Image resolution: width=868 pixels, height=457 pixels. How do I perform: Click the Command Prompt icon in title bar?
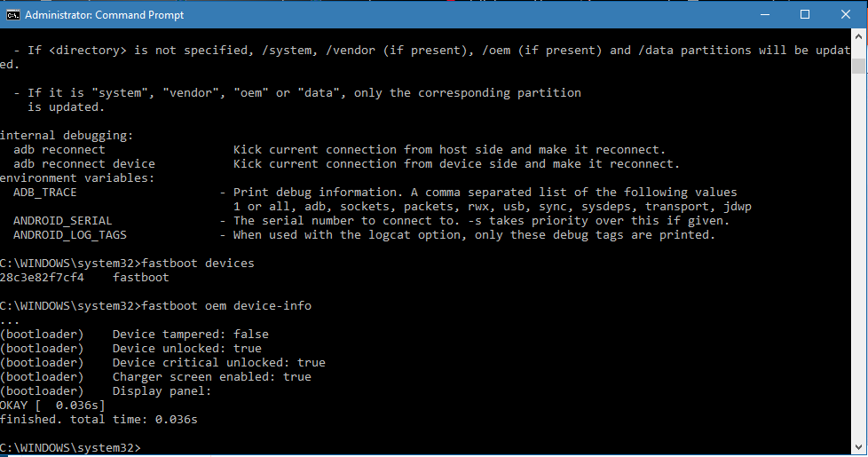12,15
